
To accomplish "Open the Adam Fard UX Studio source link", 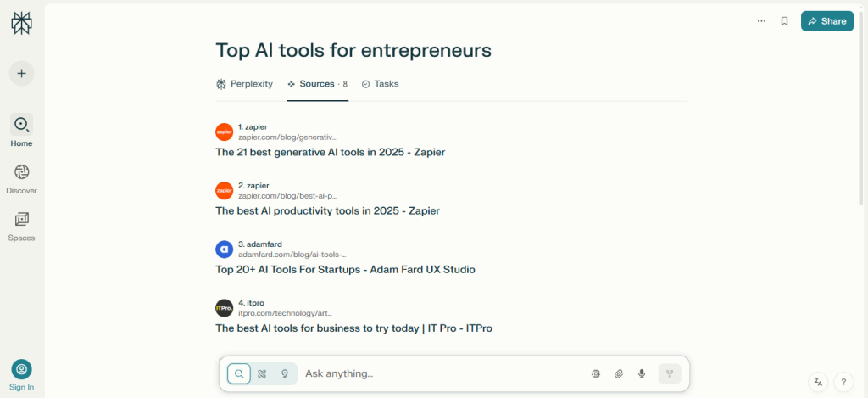I will pyautogui.click(x=345, y=269).
